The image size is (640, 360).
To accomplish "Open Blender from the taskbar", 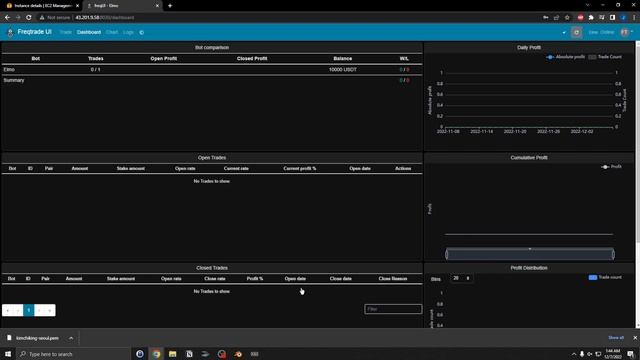I will [238, 354].
